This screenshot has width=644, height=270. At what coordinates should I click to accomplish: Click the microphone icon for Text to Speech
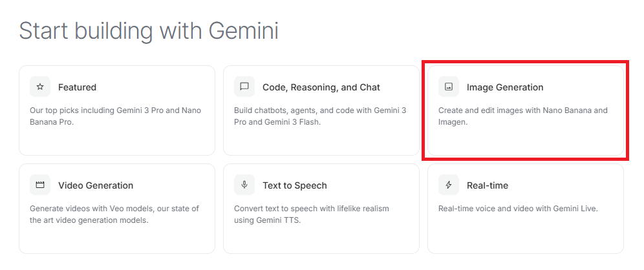[x=244, y=185]
